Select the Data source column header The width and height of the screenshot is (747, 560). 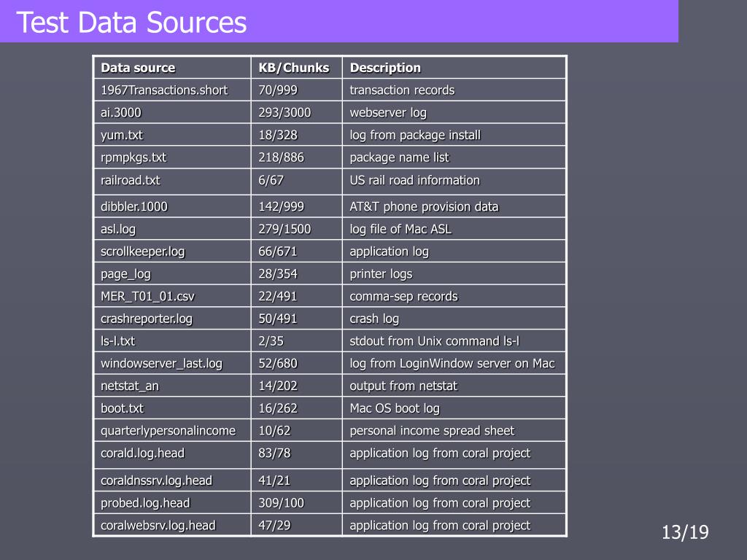coord(138,68)
